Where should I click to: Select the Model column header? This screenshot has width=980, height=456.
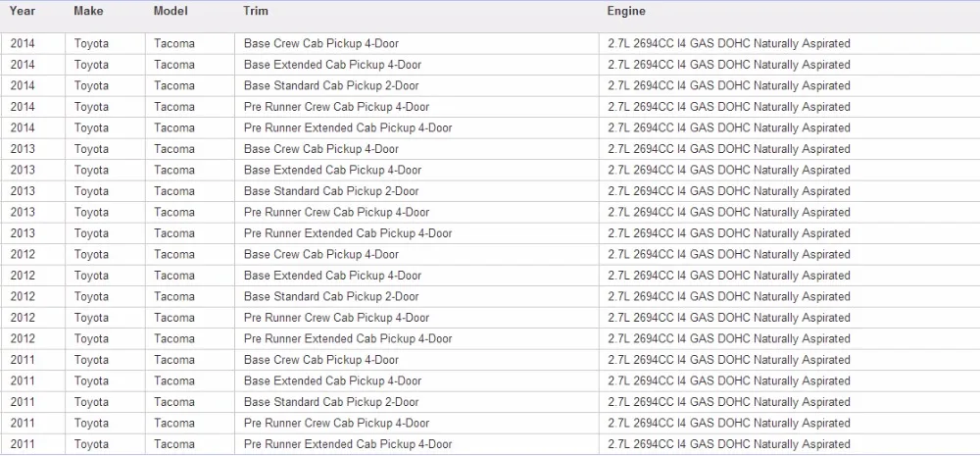coord(170,11)
